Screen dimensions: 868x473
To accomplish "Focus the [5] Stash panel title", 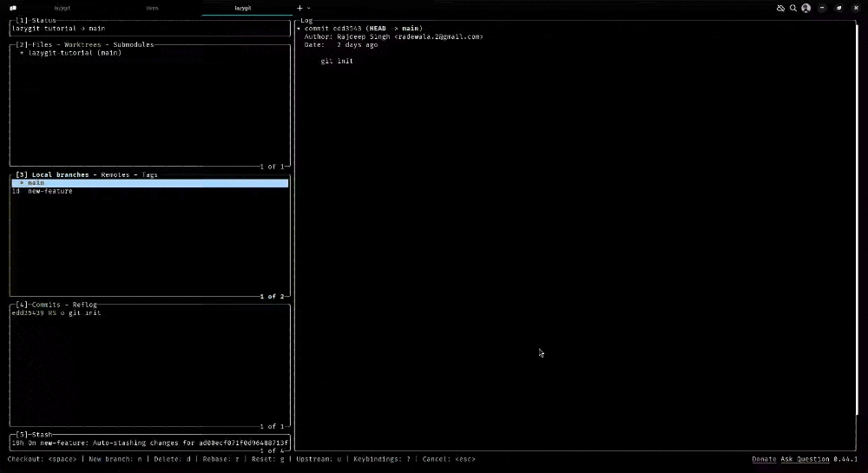I will [x=34, y=435].
